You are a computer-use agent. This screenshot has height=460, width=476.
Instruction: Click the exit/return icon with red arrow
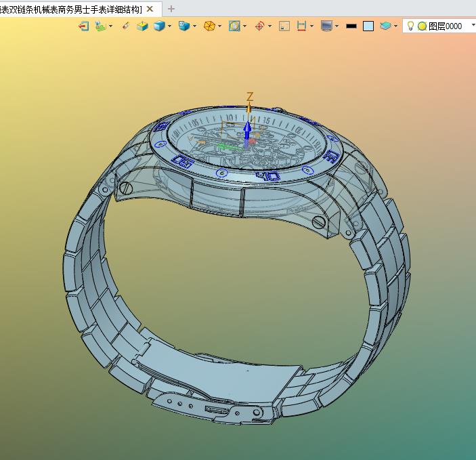click(x=83, y=26)
